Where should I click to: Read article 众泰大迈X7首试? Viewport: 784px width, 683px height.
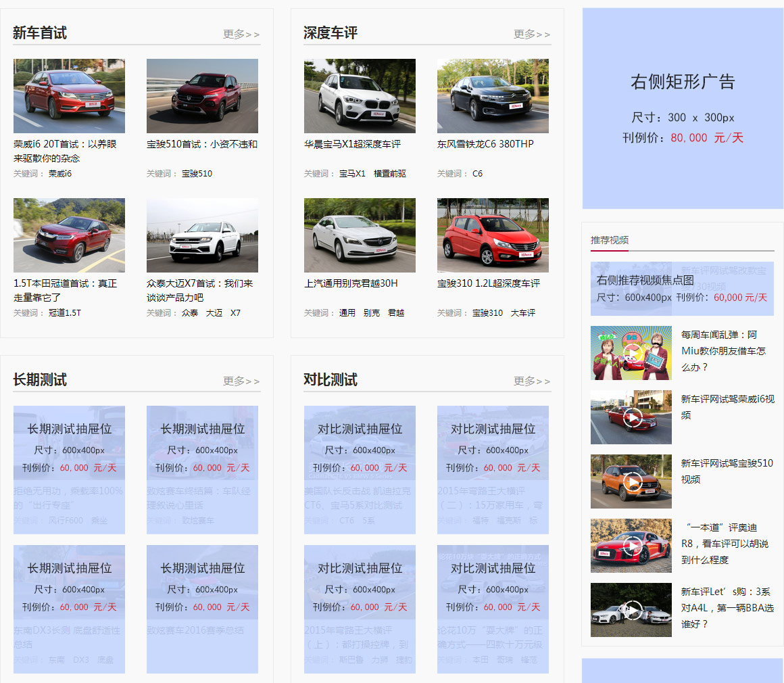199,290
